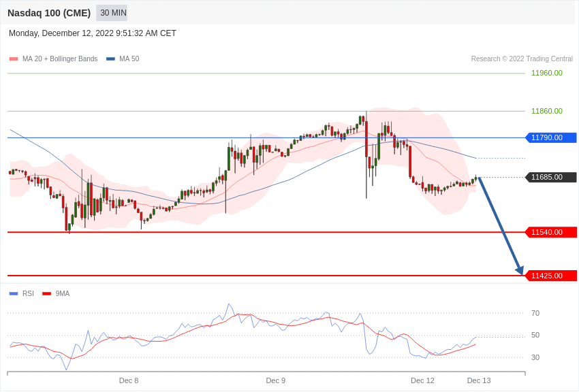Click the blue MA 50 legend swatch

[x=110, y=59]
